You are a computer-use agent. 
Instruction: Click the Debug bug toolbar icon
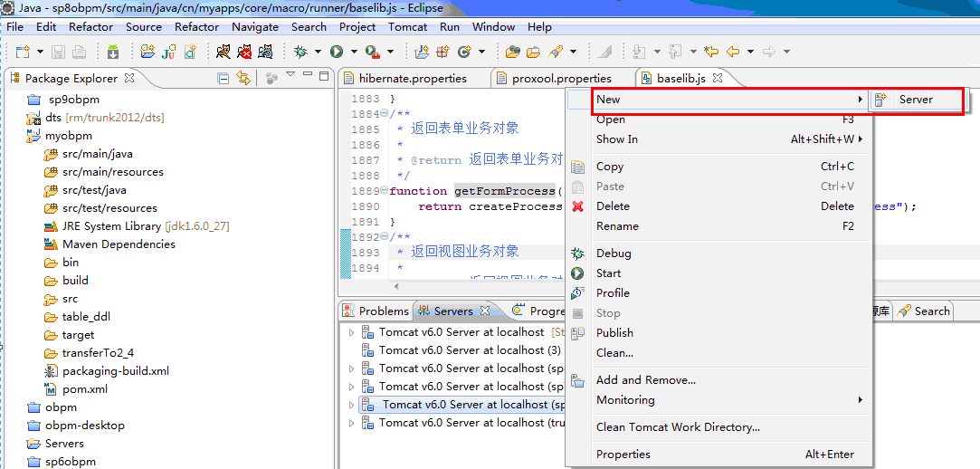tap(301, 52)
